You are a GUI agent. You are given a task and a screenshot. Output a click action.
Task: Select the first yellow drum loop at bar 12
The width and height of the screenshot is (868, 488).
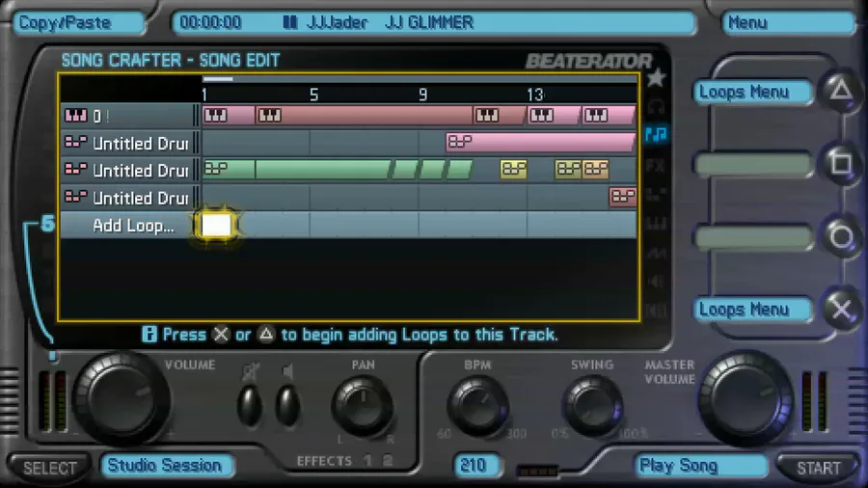[514, 170]
